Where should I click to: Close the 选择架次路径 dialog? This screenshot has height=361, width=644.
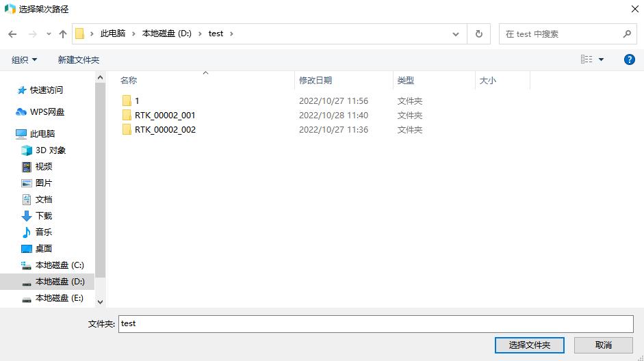634,9
